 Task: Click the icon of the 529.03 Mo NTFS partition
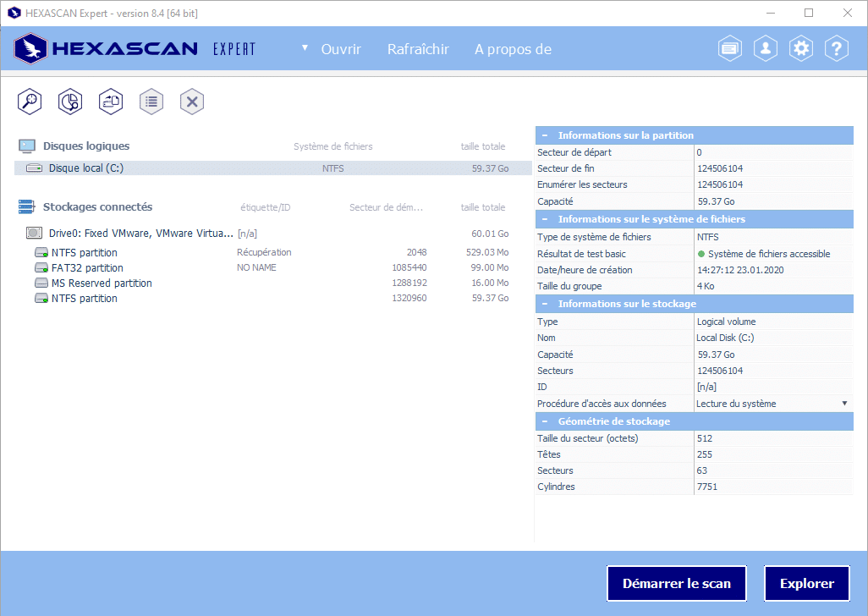tap(41, 253)
